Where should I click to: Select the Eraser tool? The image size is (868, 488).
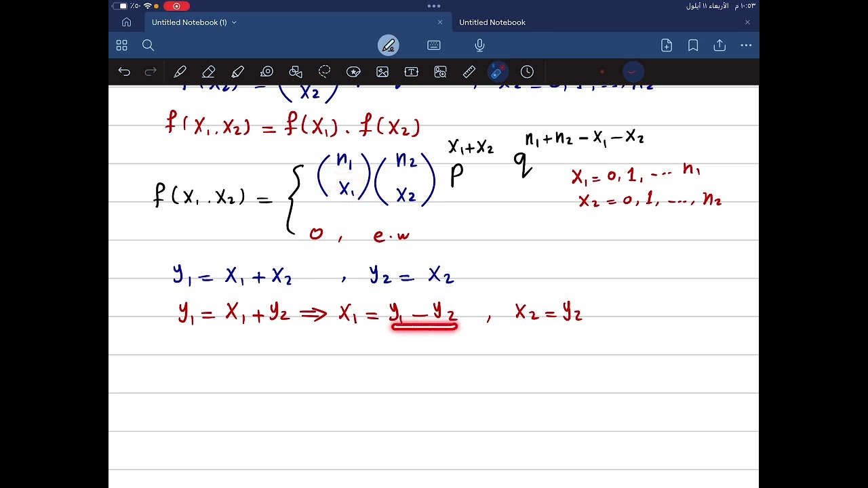click(x=209, y=71)
